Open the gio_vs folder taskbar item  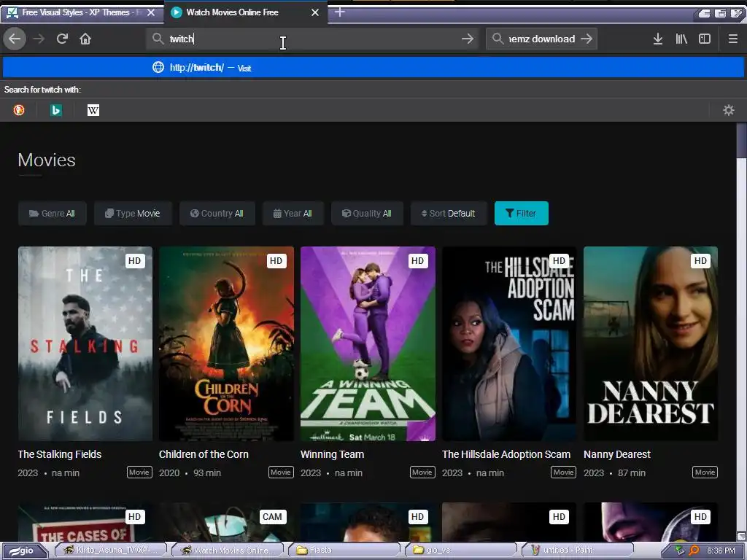point(461,551)
